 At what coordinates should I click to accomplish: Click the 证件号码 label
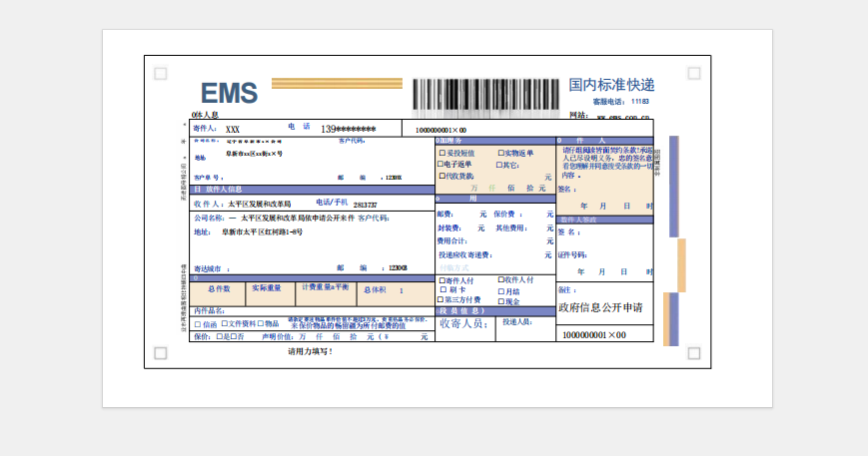[572, 255]
